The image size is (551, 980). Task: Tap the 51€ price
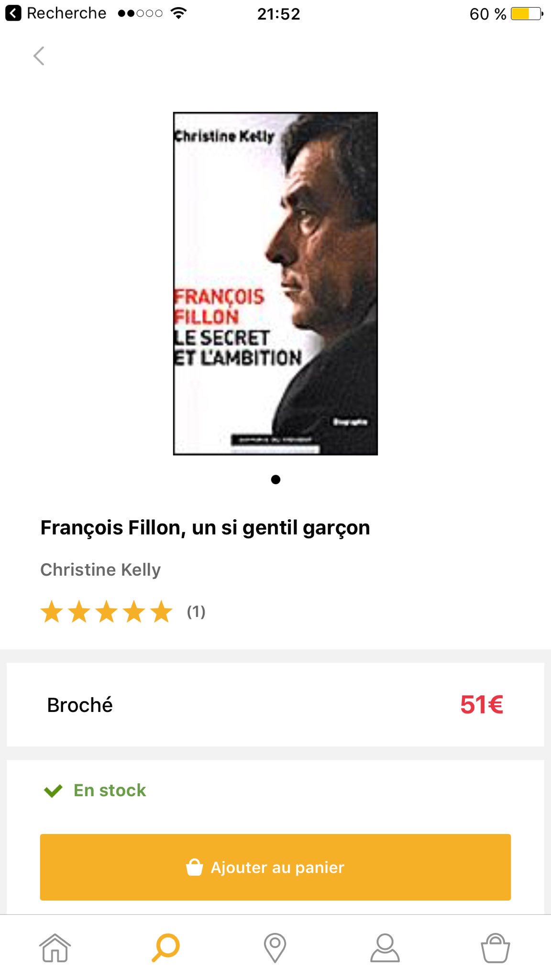(x=482, y=704)
